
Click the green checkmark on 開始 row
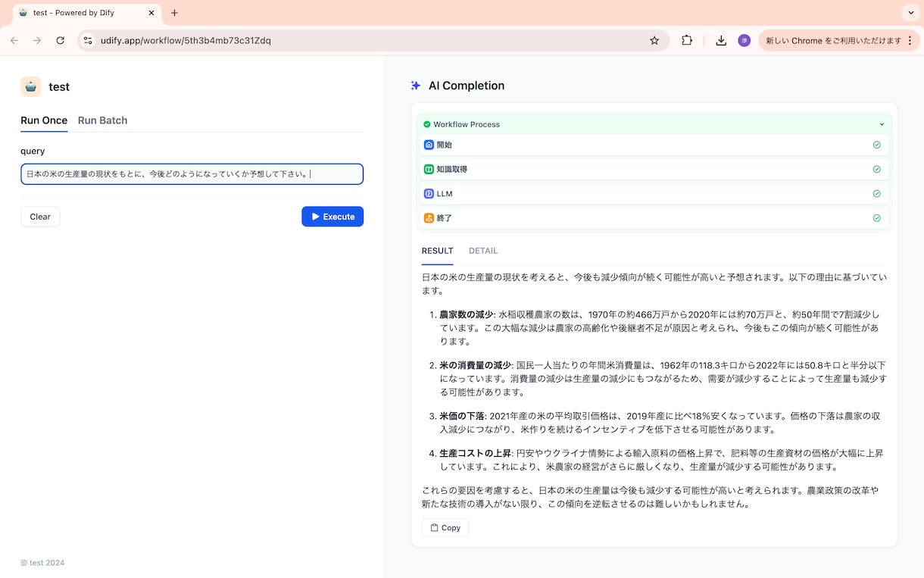876,145
